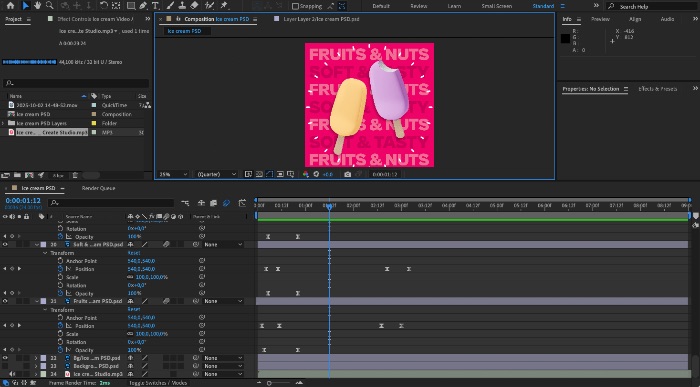Select the Type tool
The height and width of the screenshot is (387, 700).
click(155, 5)
